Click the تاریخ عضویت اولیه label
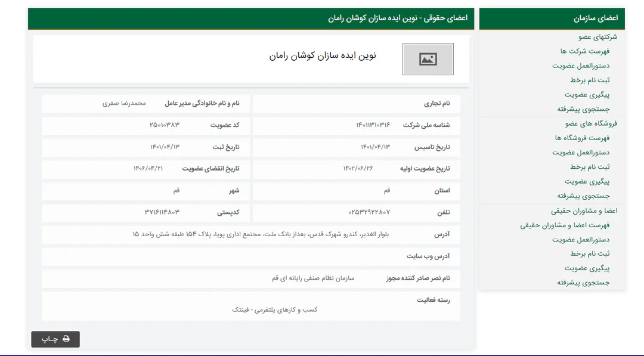The width and height of the screenshot is (644, 356). tap(425, 169)
